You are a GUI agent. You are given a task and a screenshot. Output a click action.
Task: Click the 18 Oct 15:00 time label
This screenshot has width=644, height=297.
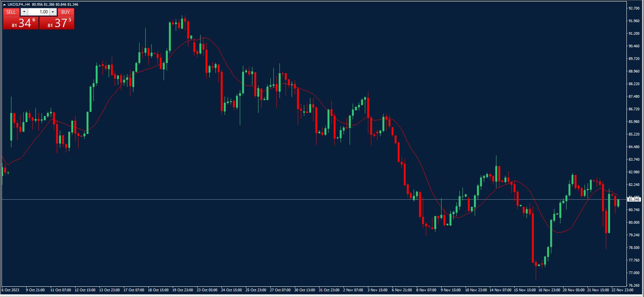(158, 290)
